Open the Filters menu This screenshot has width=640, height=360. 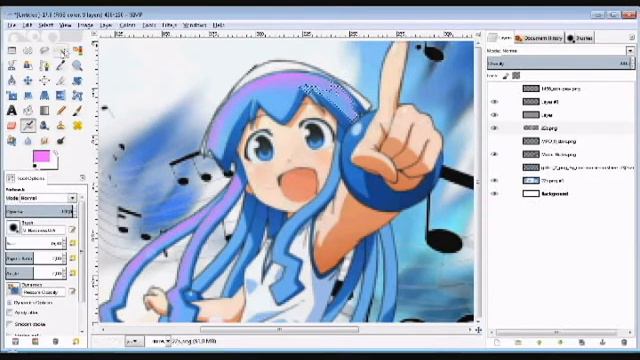[169, 25]
